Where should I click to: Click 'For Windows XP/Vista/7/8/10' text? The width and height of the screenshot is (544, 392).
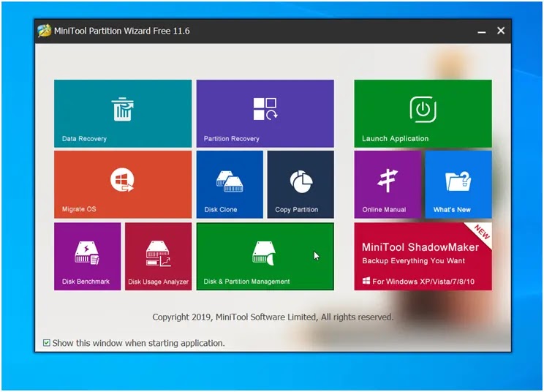click(x=423, y=282)
